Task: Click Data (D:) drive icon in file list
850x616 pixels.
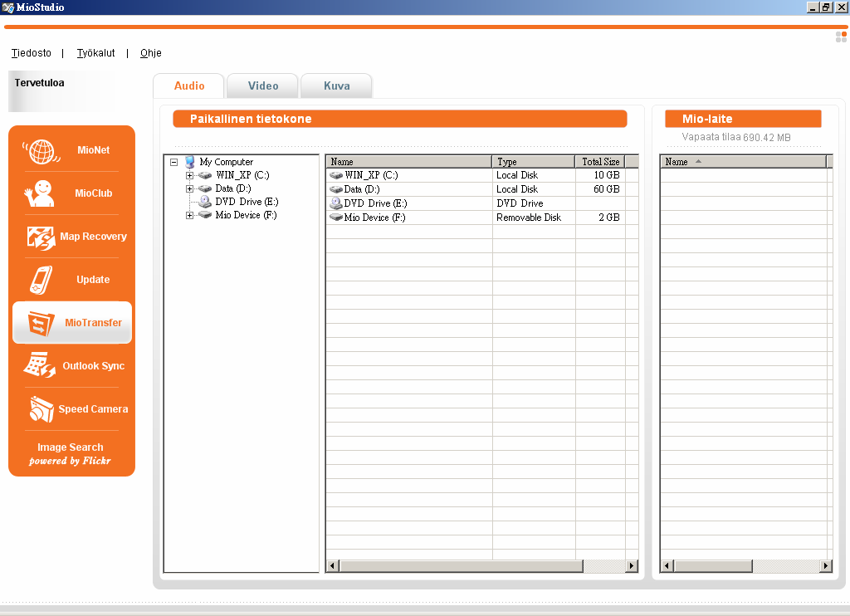Action: [336, 189]
